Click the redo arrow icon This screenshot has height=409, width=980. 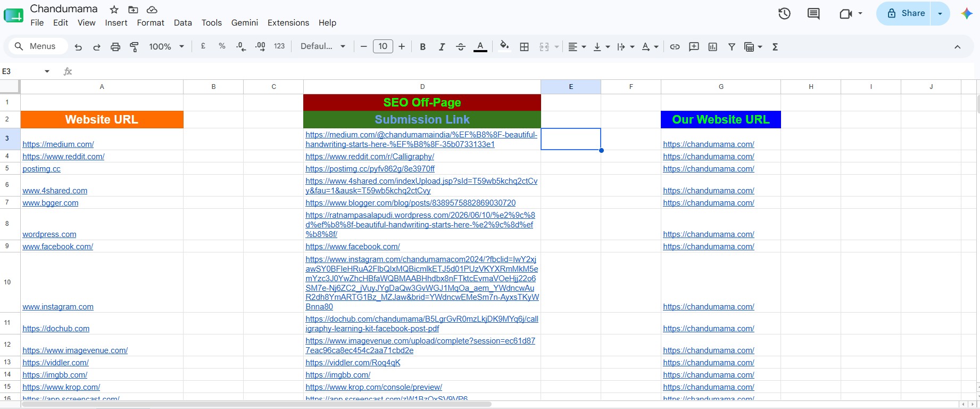point(97,47)
